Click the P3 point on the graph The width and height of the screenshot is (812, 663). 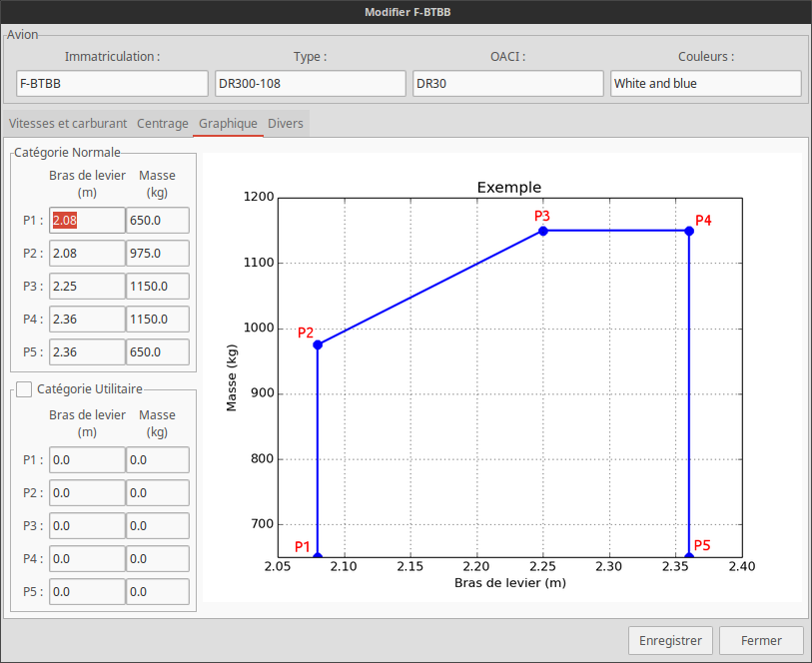click(x=543, y=231)
